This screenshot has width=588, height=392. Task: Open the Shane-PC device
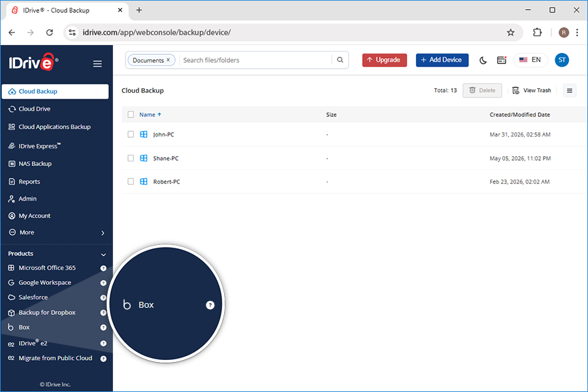point(166,158)
